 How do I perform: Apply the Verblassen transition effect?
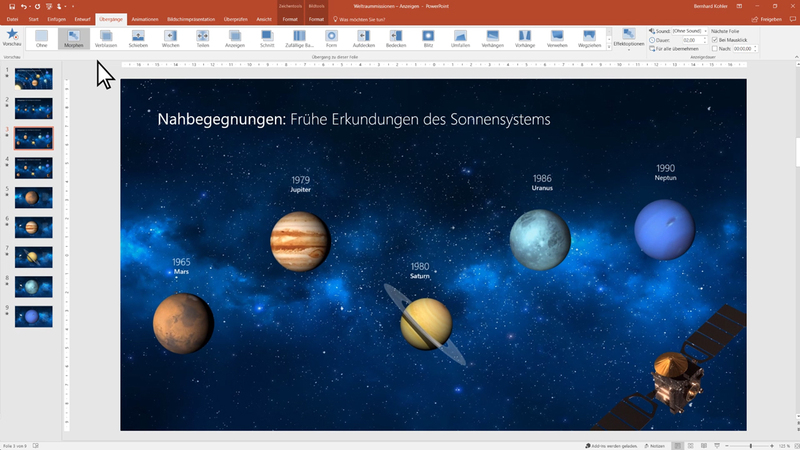point(105,39)
